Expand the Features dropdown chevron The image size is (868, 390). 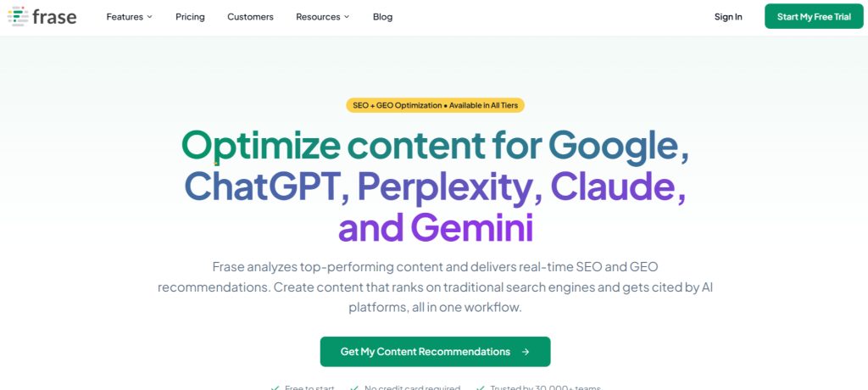pyautogui.click(x=150, y=17)
